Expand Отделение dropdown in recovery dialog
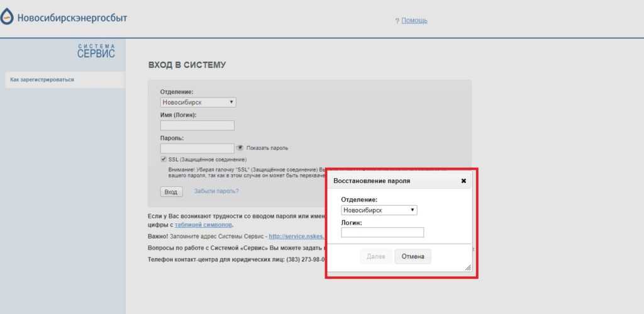 pos(379,210)
